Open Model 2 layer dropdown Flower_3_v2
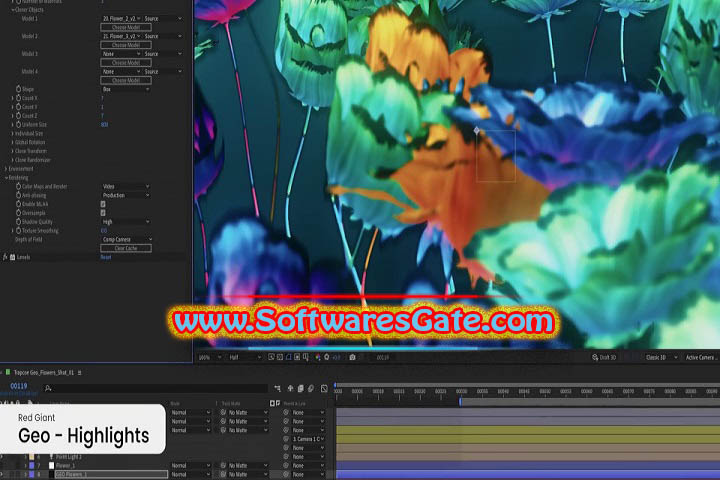Screen dimensions: 720x480 click(121, 36)
